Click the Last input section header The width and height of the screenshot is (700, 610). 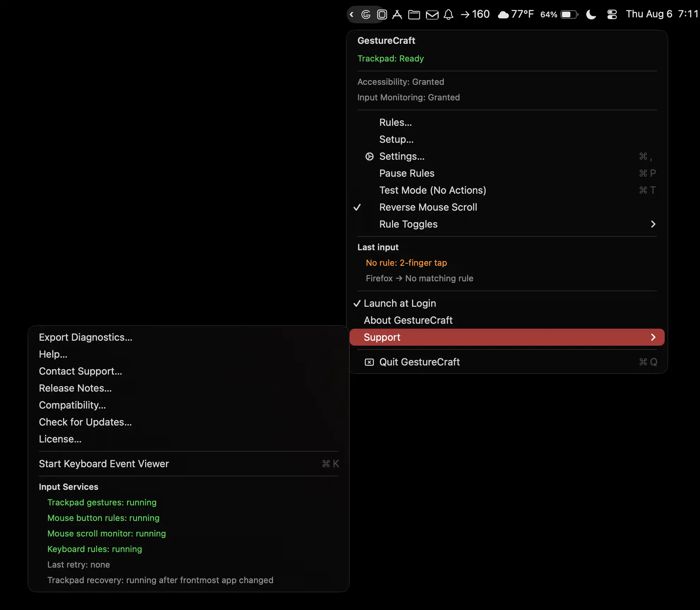click(x=378, y=247)
